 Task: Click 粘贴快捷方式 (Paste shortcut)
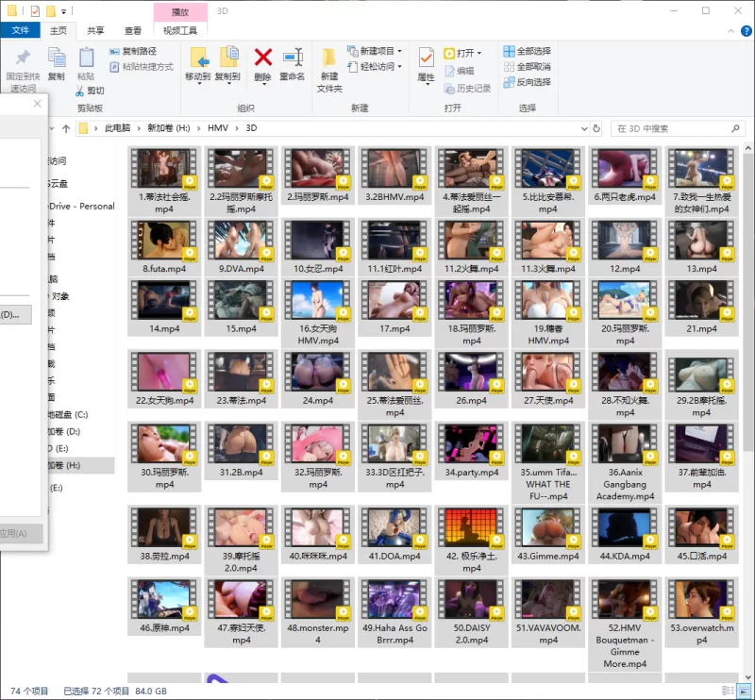(142, 66)
